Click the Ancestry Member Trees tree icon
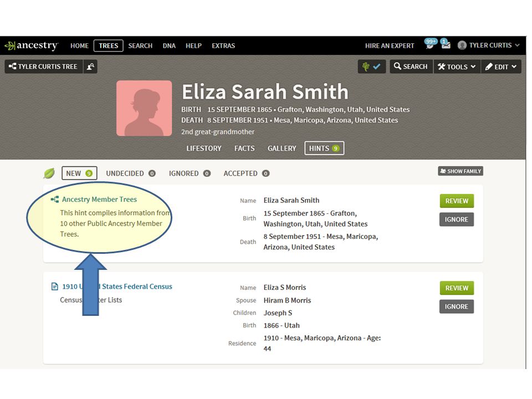532x399 pixels. (x=55, y=199)
